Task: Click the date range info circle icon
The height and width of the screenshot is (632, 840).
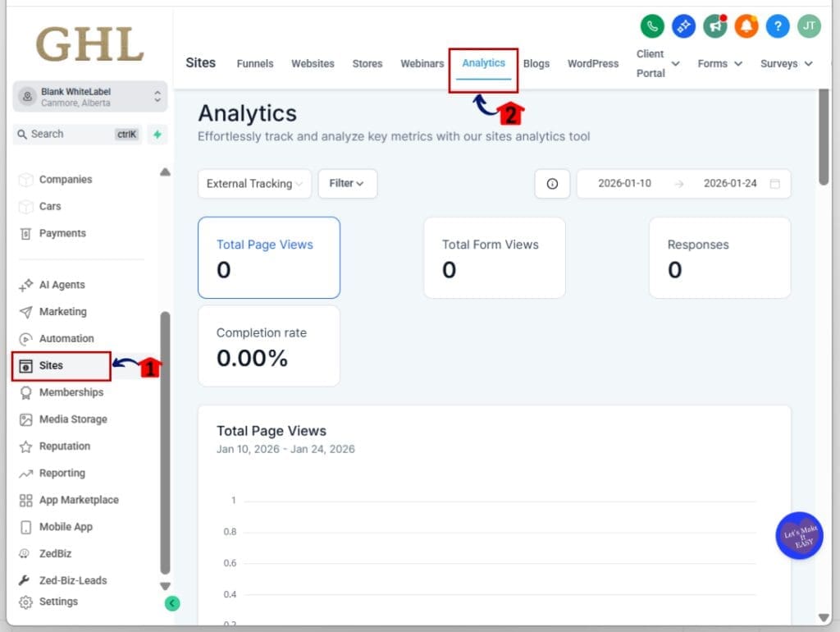Action: click(551, 183)
